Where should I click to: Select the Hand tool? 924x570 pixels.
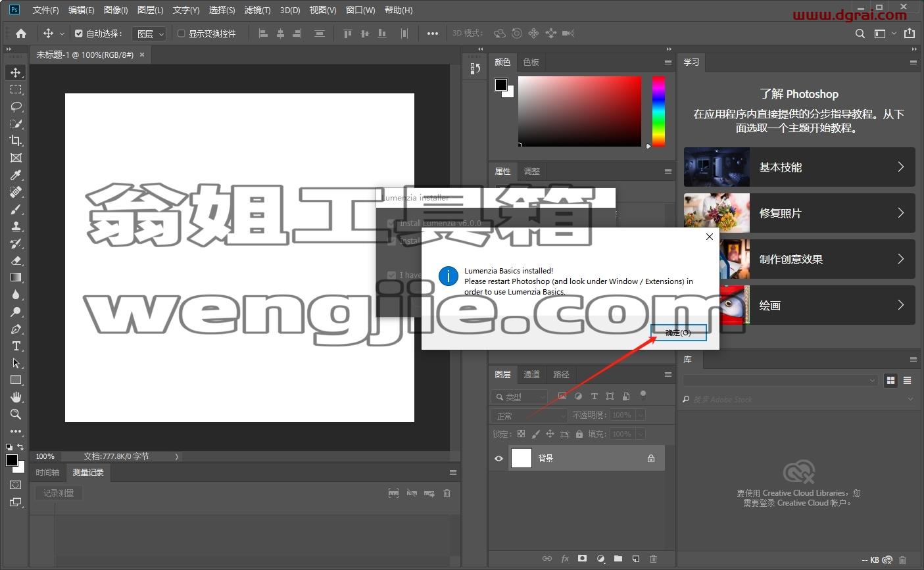(x=16, y=397)
